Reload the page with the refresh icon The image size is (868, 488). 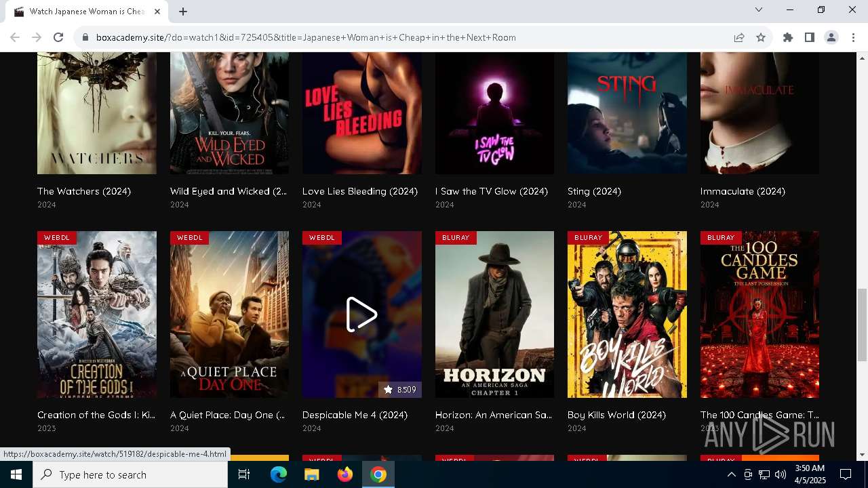pos(58,37)
